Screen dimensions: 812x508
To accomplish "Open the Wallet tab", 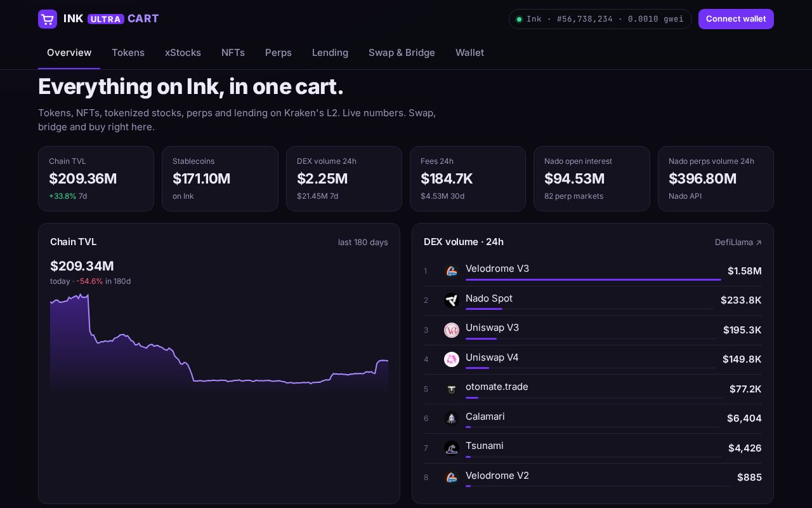I will (x=469, y=53).
